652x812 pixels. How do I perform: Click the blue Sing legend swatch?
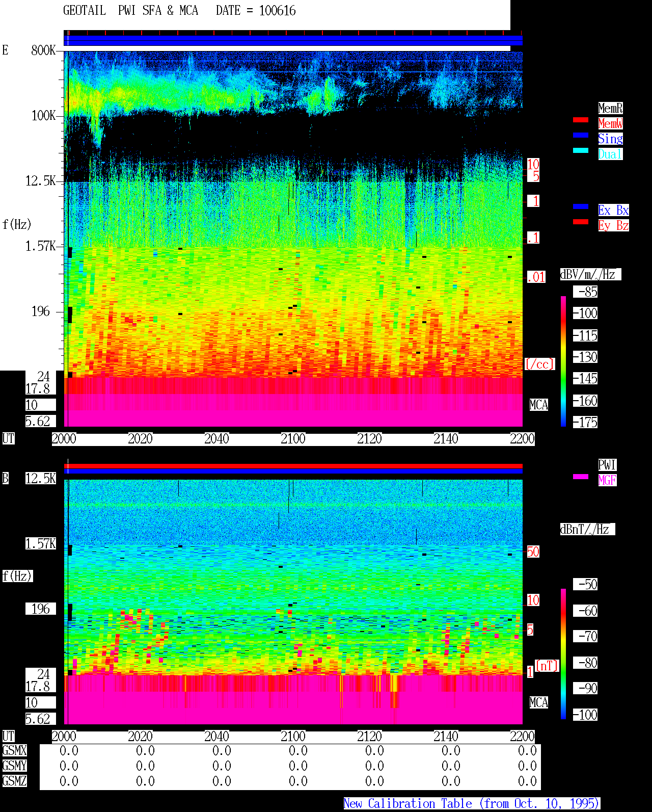point(581,135)
